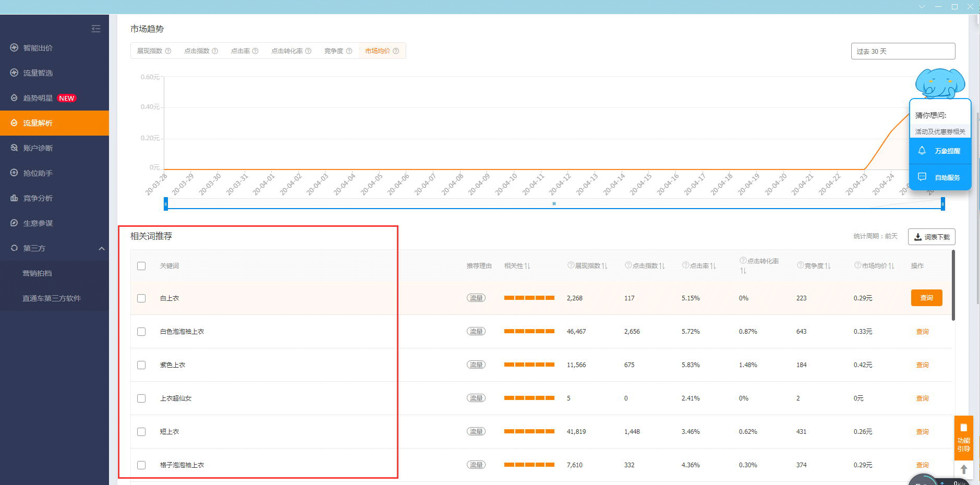Open 直通车第三方软件 in the sidebar
Viewport: 980px width, 485px height.
(51, 298)
